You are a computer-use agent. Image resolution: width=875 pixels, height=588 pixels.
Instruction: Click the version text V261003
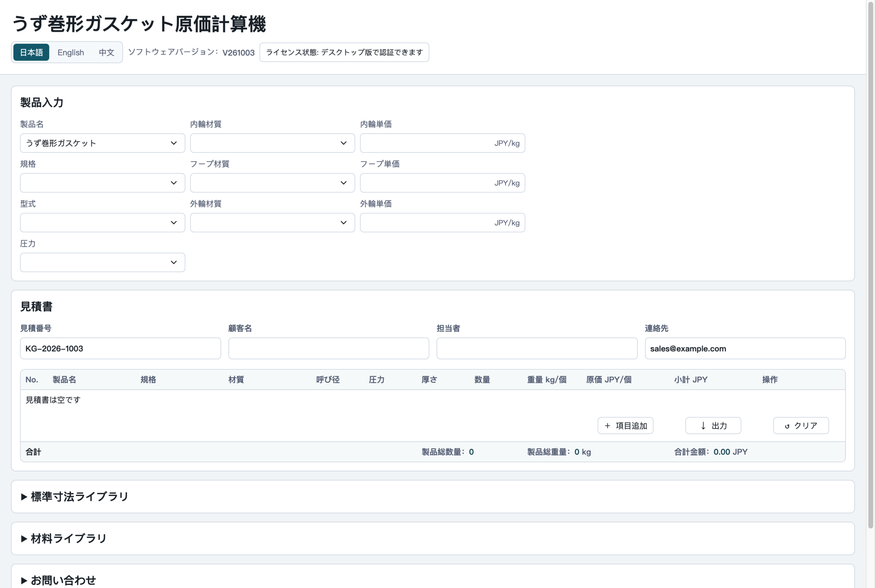point(239,53)
